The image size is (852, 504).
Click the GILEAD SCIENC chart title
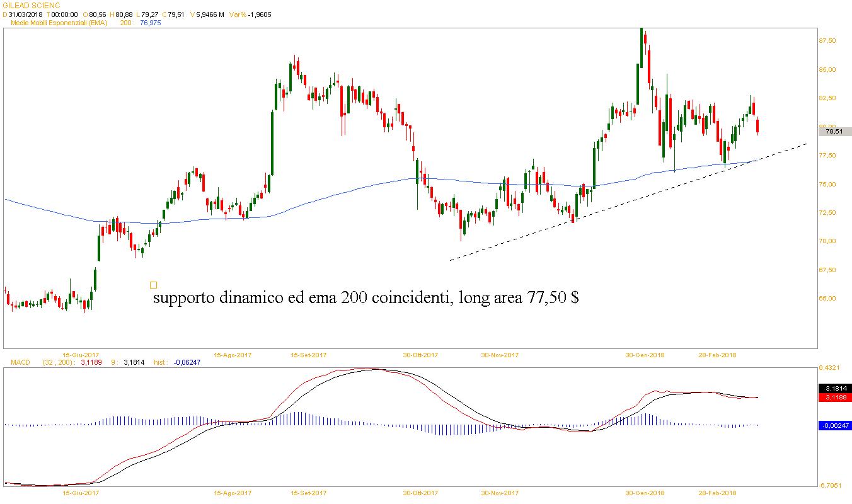click(32, 5)
